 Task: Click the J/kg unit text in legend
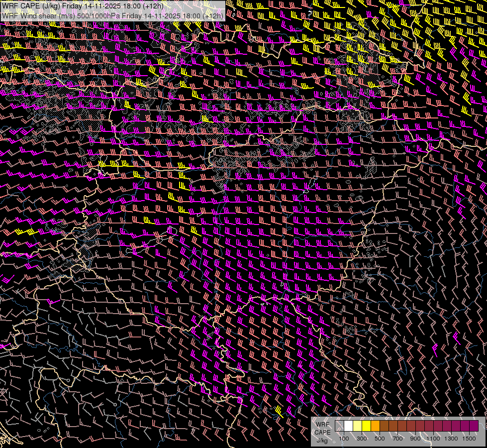point(322,440)
